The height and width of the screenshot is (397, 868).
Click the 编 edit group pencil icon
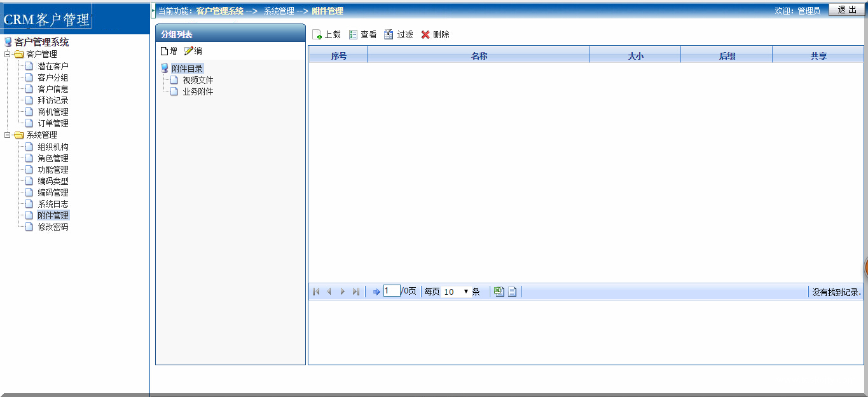pos(188,51)
